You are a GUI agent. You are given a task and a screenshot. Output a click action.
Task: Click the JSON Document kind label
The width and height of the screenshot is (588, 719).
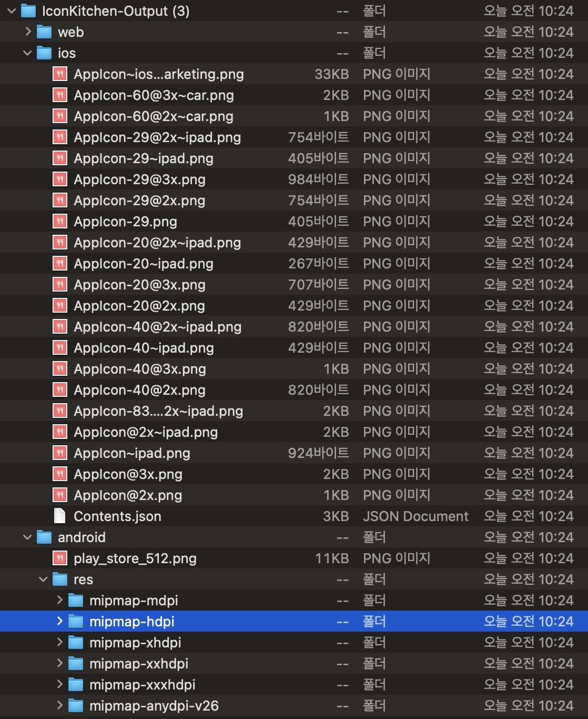pyautogui.click(x=415, y=516)
